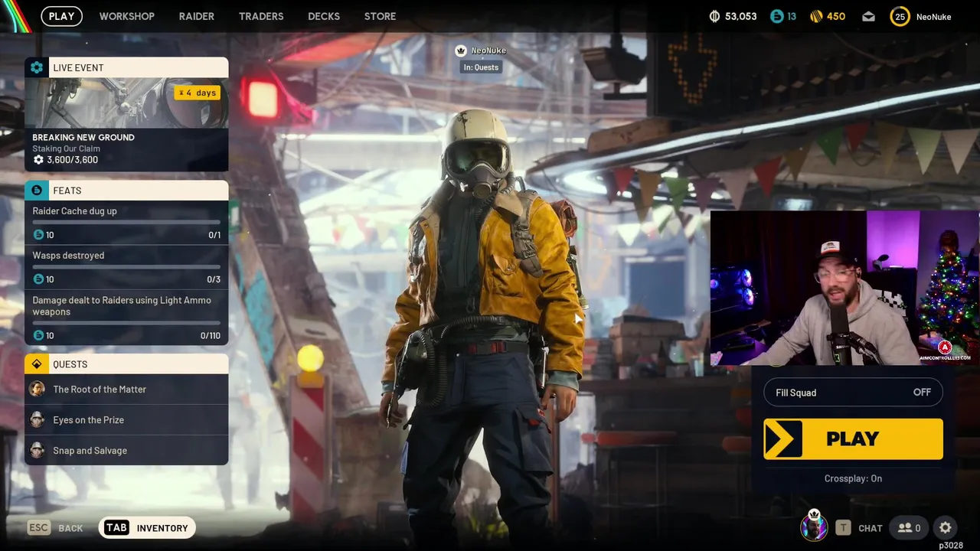Click the NeoNuke profile name
The width and height of the screenshot is (980, 551).
[x=933, y=16]
